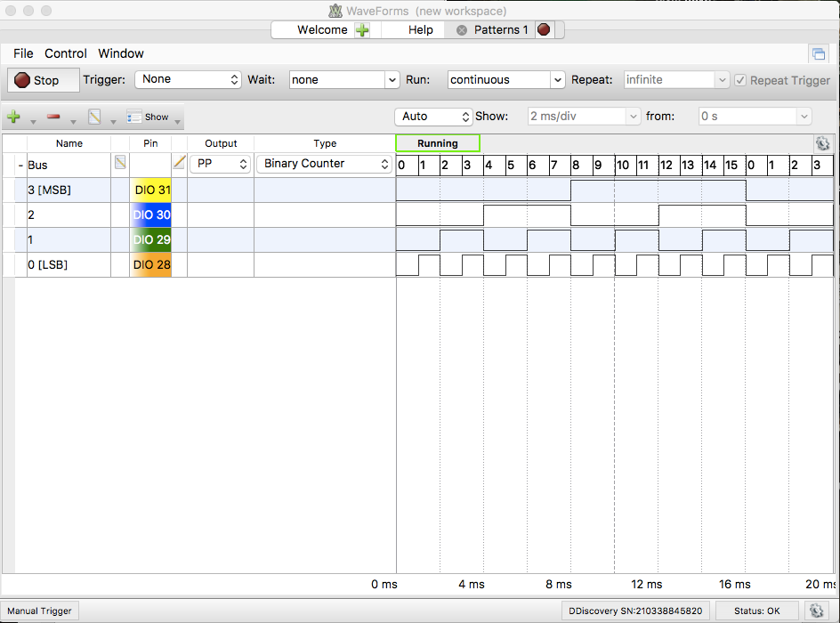The image size is (840, 623).
Task: Switch to the Welcome tab
Action: tap(322, 30)
